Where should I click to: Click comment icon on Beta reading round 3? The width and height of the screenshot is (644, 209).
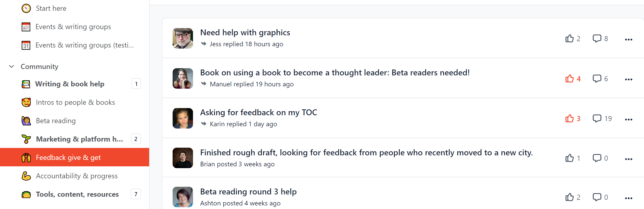coord(597,197)
